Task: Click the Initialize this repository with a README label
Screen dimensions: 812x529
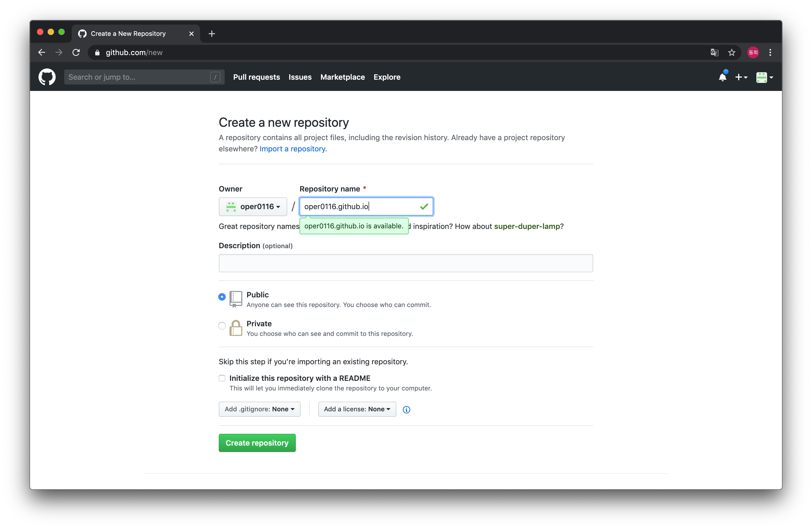Action: click(x=300, y=378)
